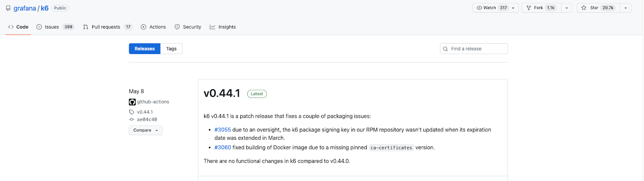Fork the repository with the Fork button
This screenshot has height=181, width=644.
coord(541,8)
